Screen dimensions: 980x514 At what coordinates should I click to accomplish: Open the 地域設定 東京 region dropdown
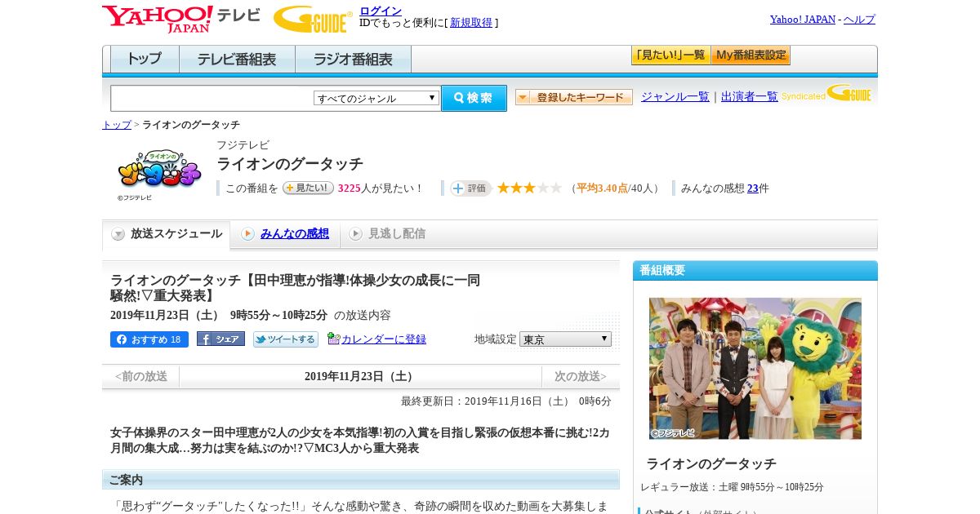click(x=565, y=339)
